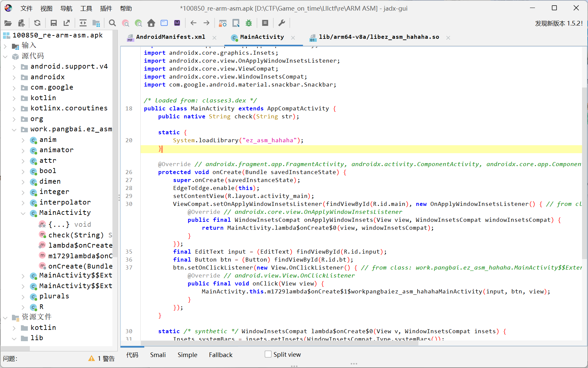Click the navigate back arrow
The width and height of the screenshot is (588, 368).
pyautogui.click(x=193, y=23)
